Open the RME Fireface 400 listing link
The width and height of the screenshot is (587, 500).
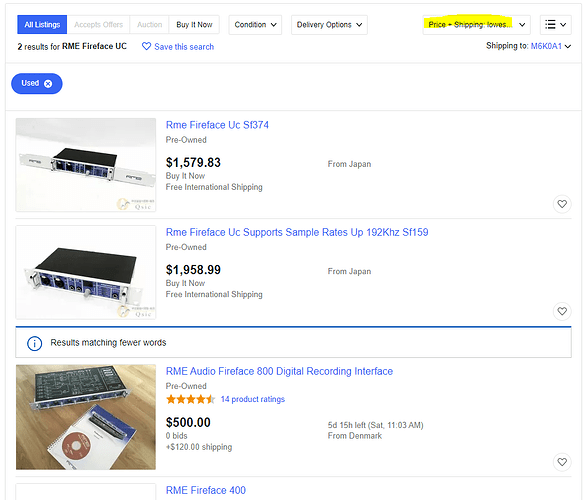[x=206, y=490]
